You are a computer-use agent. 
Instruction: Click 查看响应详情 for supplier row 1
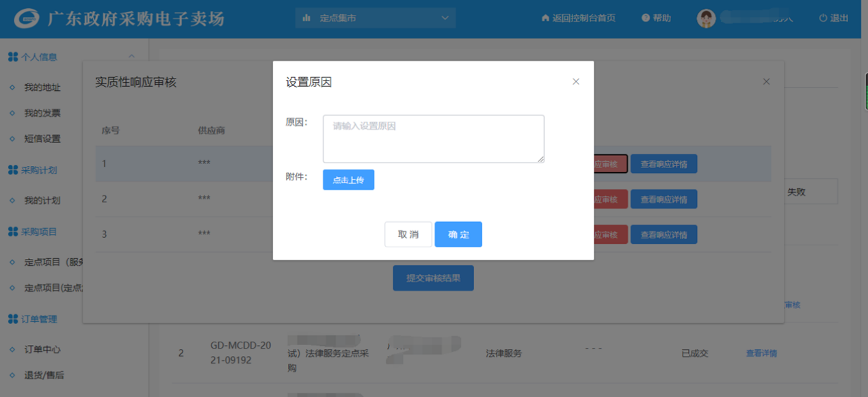pyautogui.click(x=663, y=164)
